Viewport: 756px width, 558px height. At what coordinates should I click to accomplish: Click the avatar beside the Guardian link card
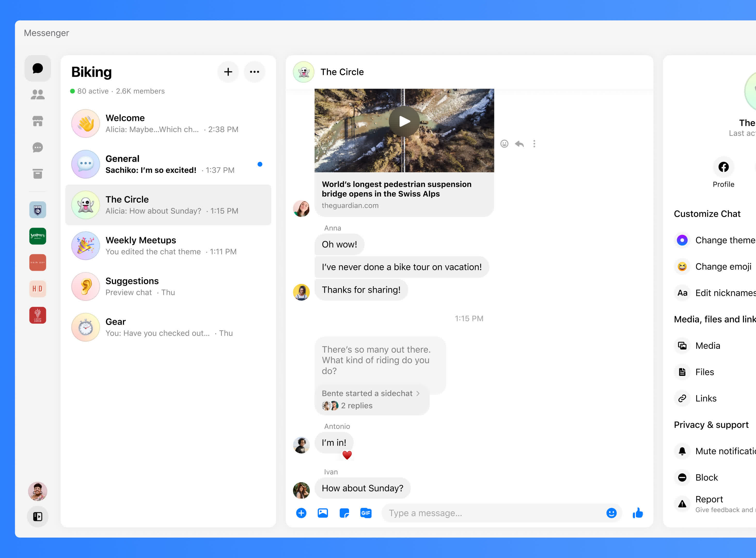tap(301, 208)
